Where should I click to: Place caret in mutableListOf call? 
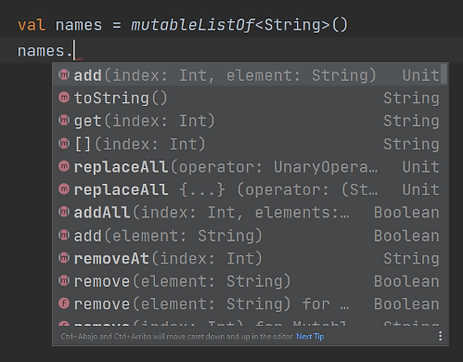(x=192, y=25)
